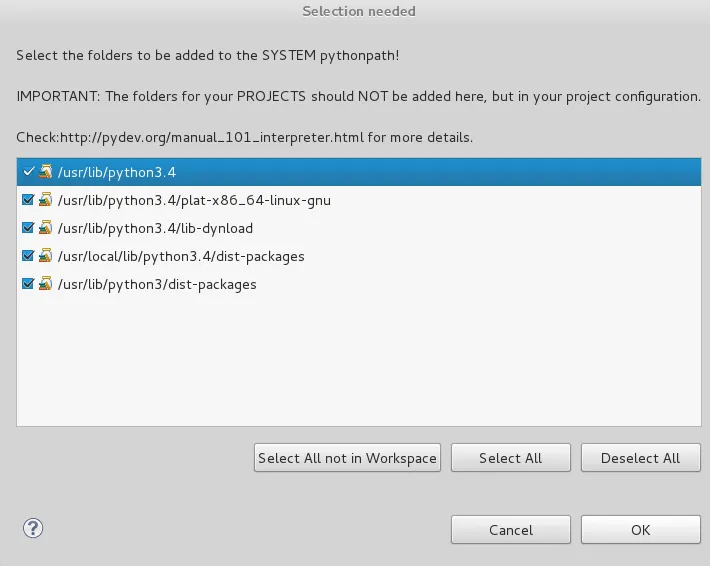Click library icon beside /usr/local/lib dist-packages
The image size is (710, 566).
point(45,256)
